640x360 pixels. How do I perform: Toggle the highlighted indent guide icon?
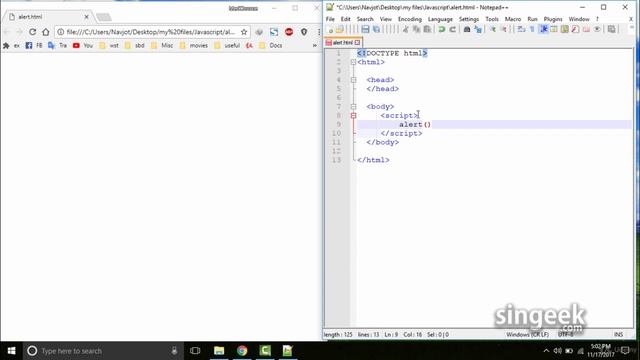544,29
